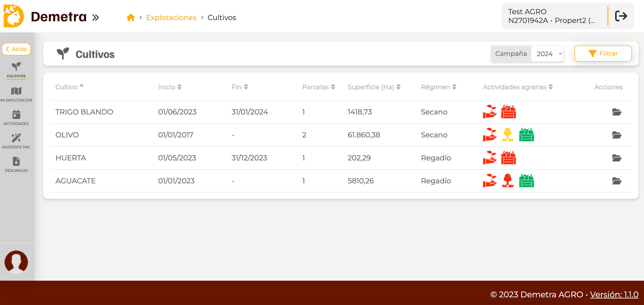Screen dimensions: 644x305
Task: Open folder icon for TRIGO BLANDO row
Action: tap(616, 112)
